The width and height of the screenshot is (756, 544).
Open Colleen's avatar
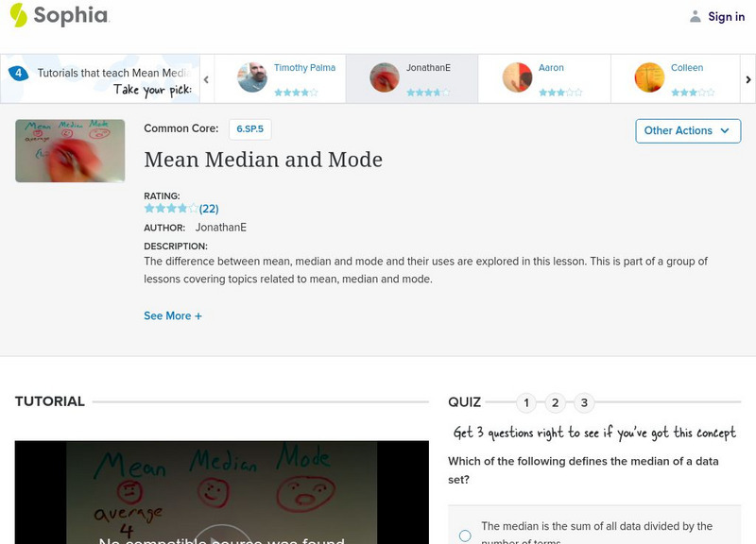click(650, 77)
